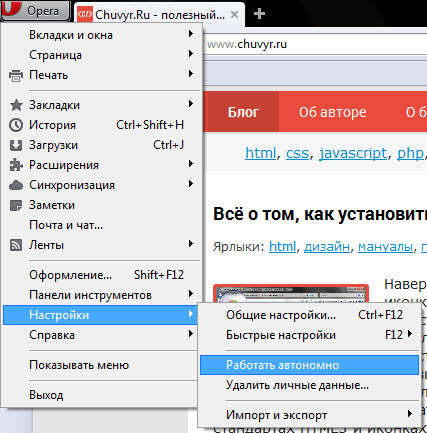Expand Ленты submenu arrow
The width and height of the screenshot is (427, 433).
191,244
